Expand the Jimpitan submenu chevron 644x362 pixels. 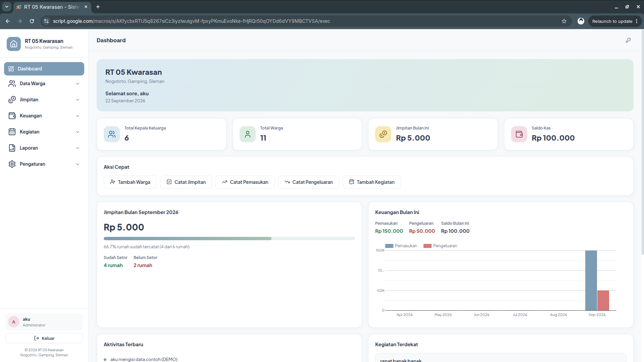pyautogui.click(x=78, y=100)
